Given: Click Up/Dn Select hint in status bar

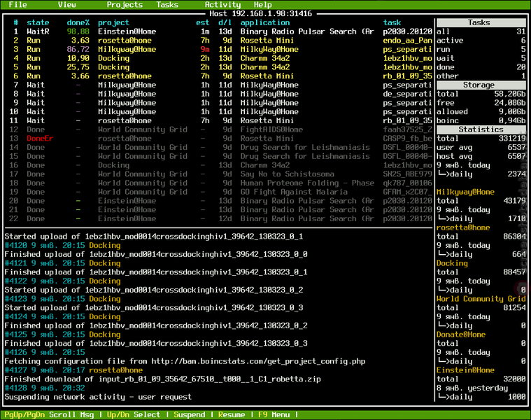Looking at the screenshot, I should (x=134, y=414).
